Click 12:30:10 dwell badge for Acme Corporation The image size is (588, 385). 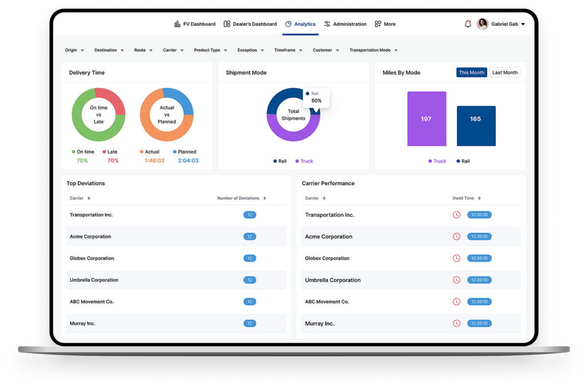[x=479, y=236]
